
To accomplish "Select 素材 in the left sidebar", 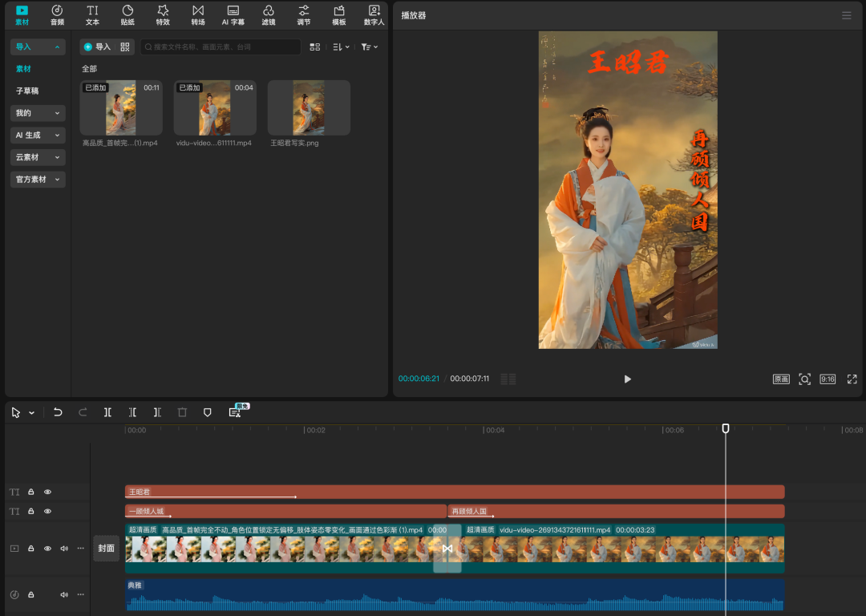I will [23, 69].
